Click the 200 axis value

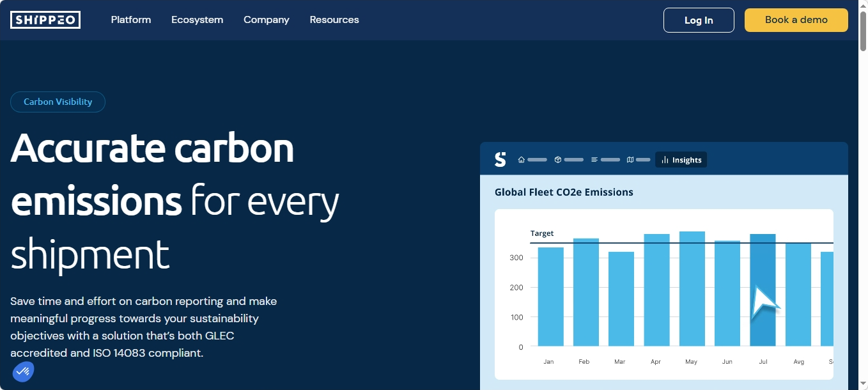coord(516,288)
